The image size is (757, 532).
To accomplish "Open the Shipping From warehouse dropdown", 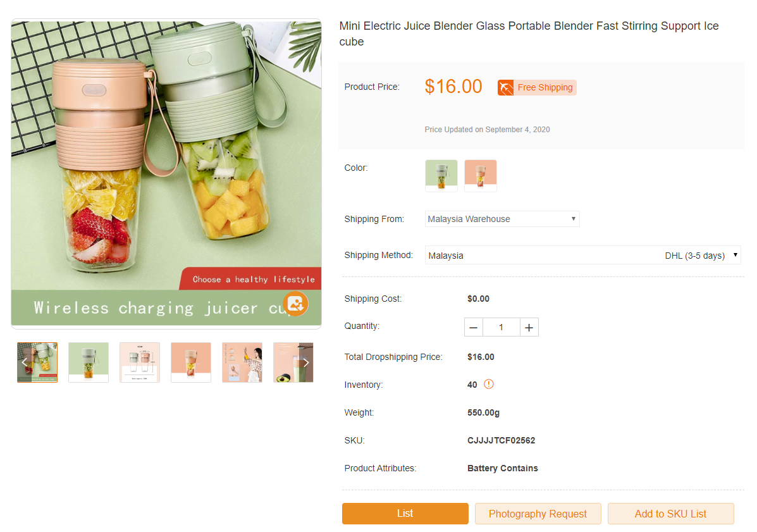I will pos(502,219).
